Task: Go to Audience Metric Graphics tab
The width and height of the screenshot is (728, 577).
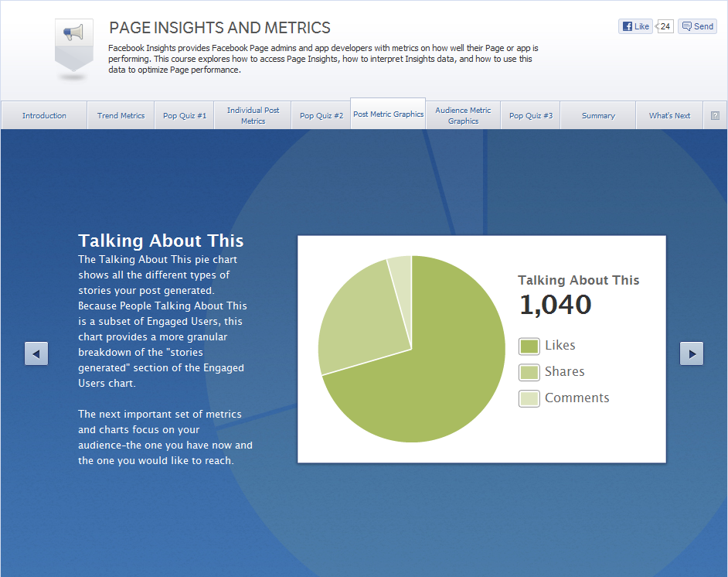Action: pos(463,116)
